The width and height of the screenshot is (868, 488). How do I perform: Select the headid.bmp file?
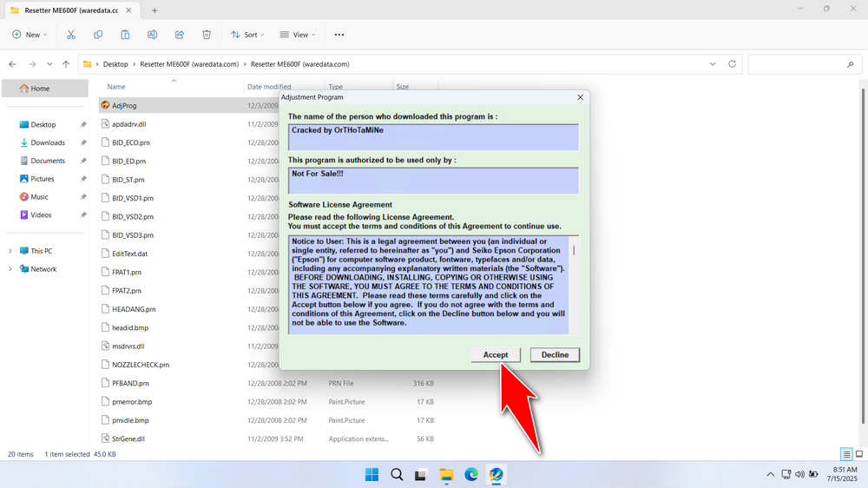130,328
